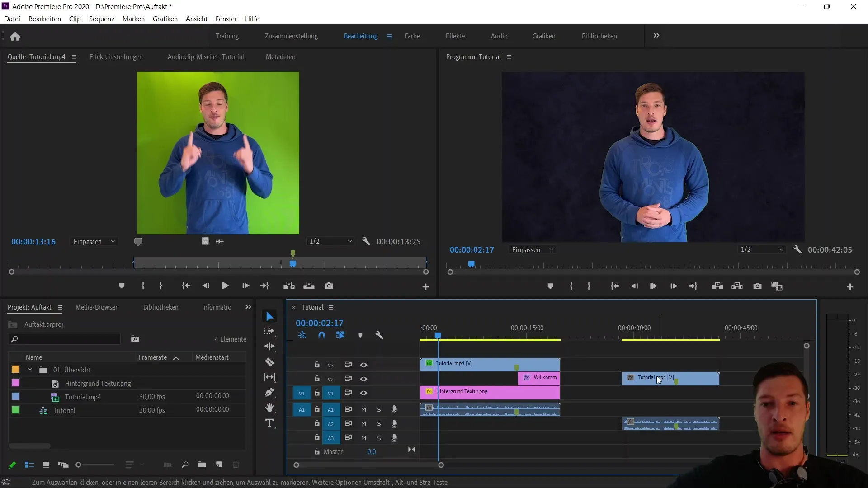Click Overwrite button in Source monitor
This screenshot has width=868, height=488.
click(x=309, y=286)
